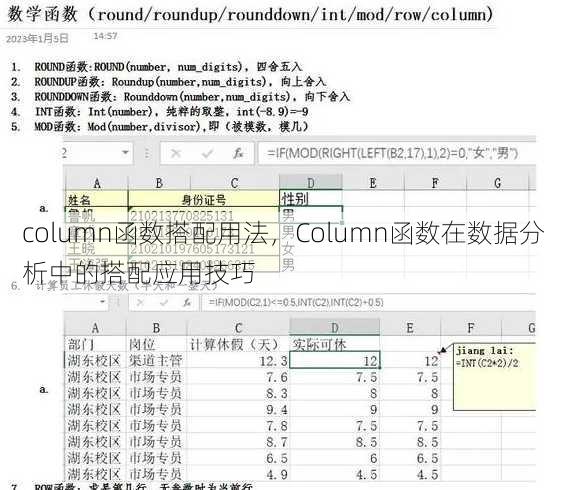
Task: Click the cell with value 8.3
Action: 238,393
